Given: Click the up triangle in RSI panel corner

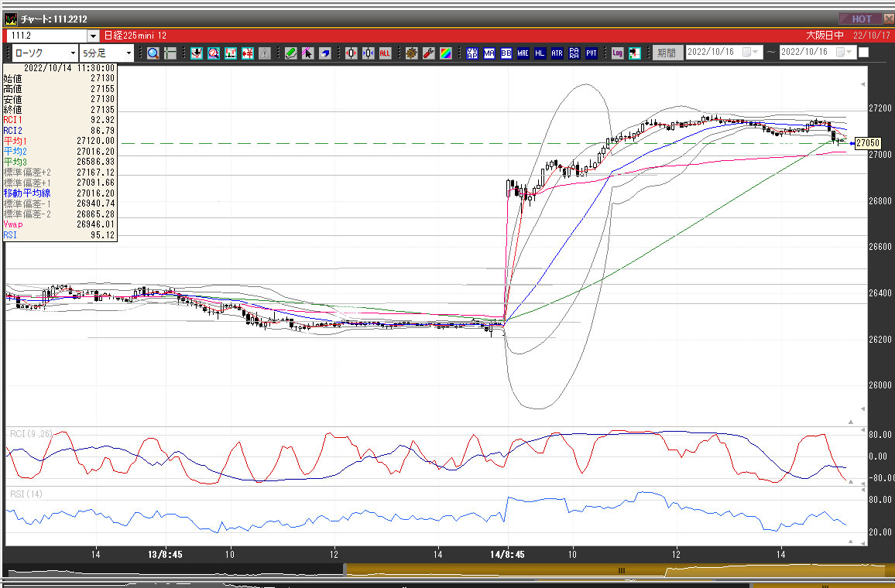Looking at the screenshot, I should point(850,542).
